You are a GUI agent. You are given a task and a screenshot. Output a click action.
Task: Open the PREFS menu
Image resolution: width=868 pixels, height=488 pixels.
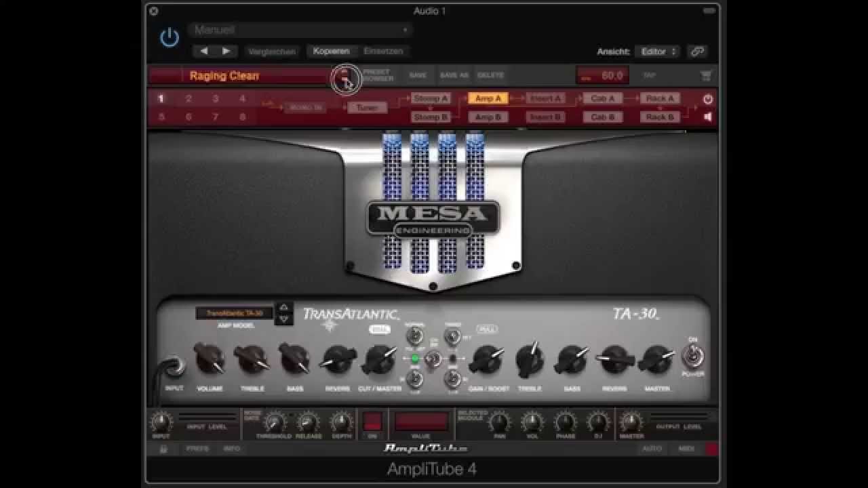point(198,449)
